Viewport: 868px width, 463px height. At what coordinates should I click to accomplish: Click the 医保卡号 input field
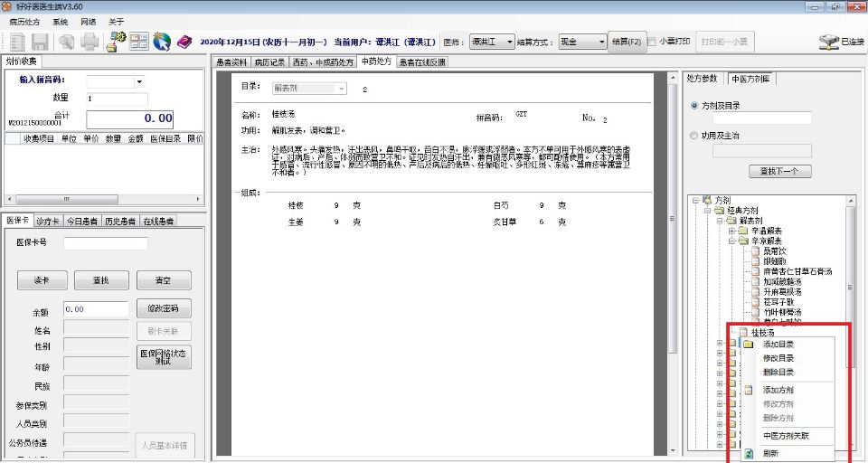pos(106,243)
